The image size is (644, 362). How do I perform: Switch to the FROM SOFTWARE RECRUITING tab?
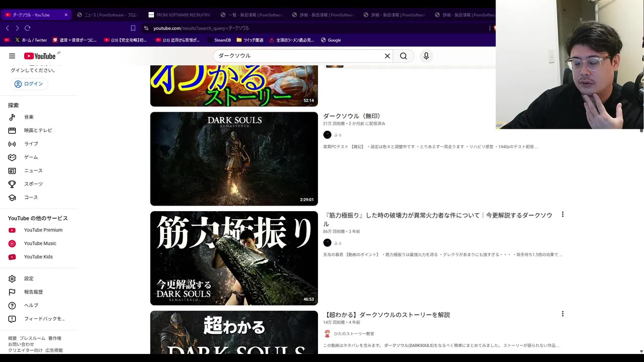click(180, 15)
